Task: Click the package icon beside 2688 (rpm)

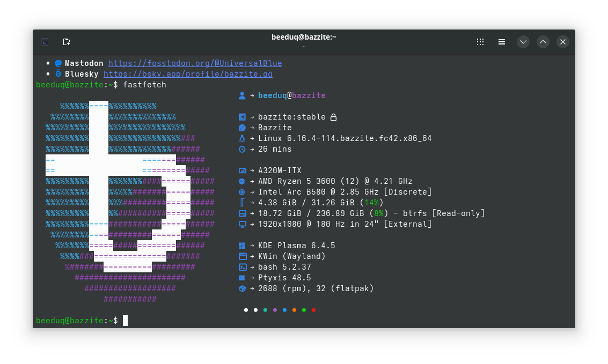Action: (242, 288)
